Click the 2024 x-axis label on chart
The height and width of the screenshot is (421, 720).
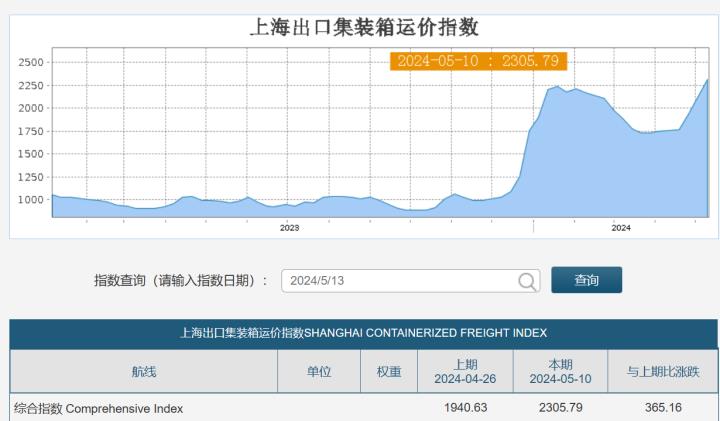tap(621, 228)
